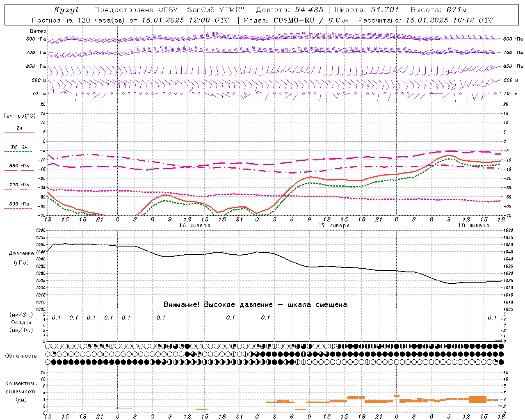Click the '16 января' date label
525x420 pixels.
(194, 226)
